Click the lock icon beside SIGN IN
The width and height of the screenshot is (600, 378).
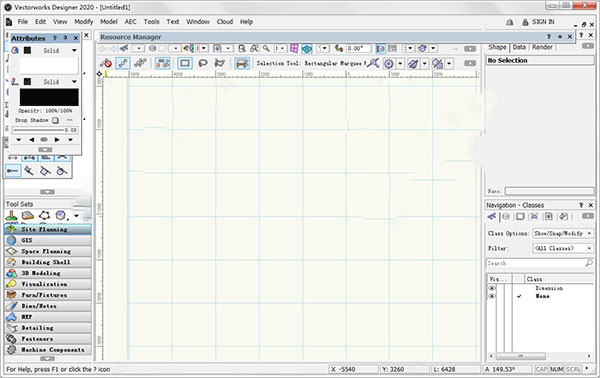(x=525, y=22)
